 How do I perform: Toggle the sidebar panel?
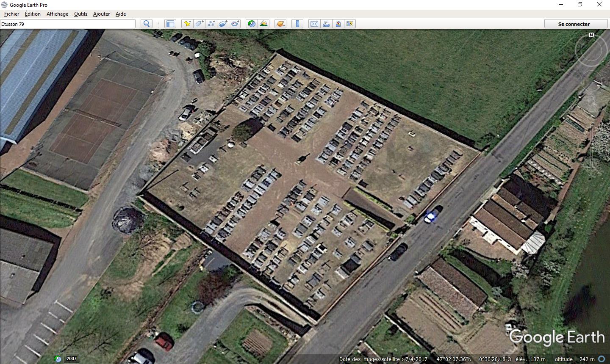[170, 24]
